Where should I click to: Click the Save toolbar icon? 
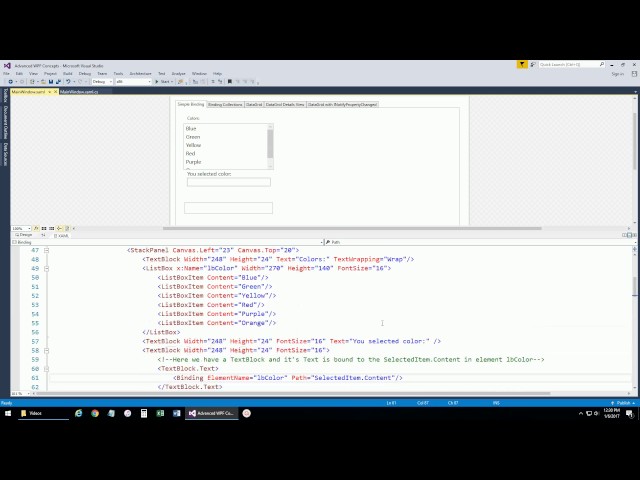point(51,82)
